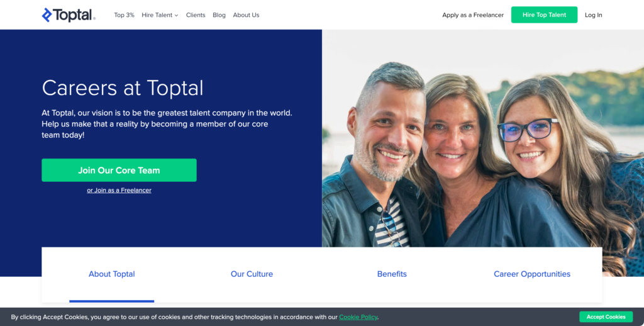
Task: Open the Career Opportunities tab
Action: click(x=532, y=274)
